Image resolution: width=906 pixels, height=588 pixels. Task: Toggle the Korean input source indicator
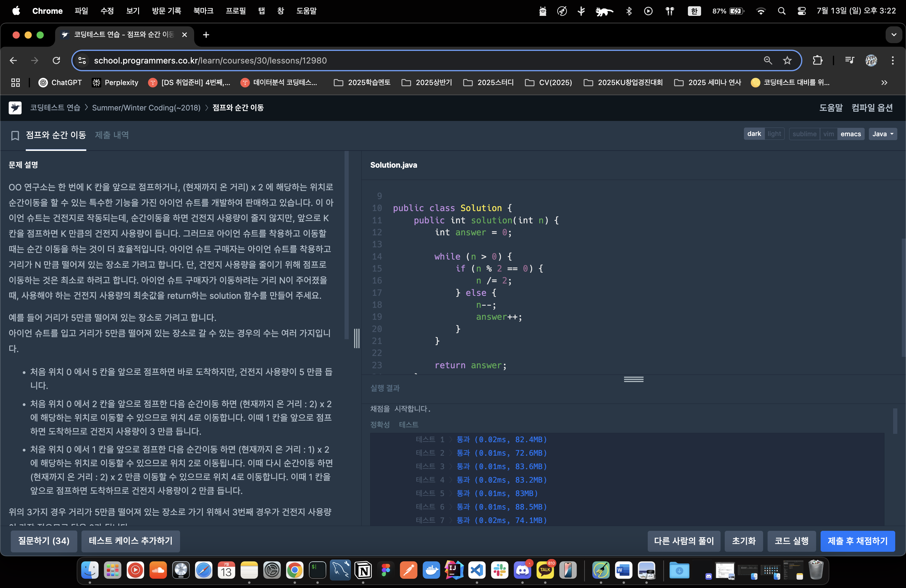pos(694,11)
